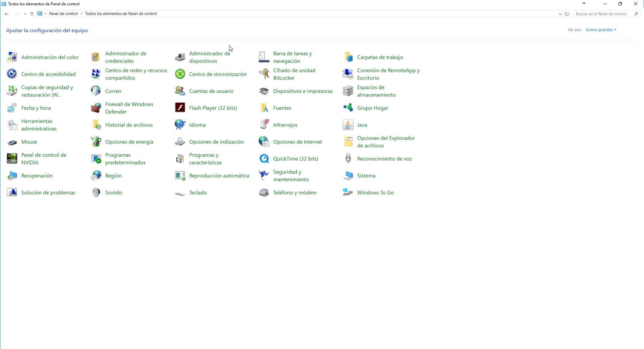
Task: Expand the address bar history dropdown
Action: [x=560, y=14]
